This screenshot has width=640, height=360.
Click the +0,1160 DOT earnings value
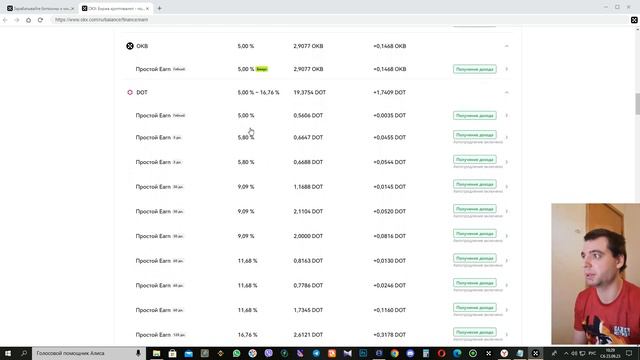click(389, 310)
